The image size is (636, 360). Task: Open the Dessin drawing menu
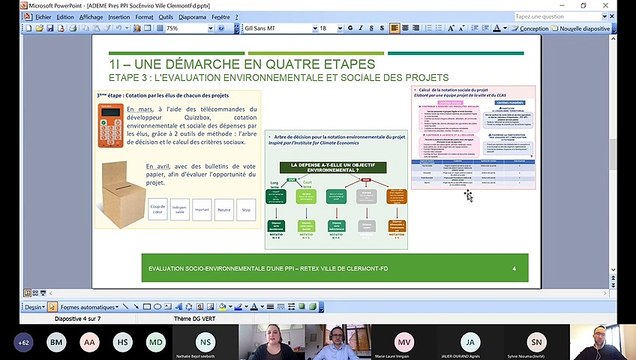35,307
